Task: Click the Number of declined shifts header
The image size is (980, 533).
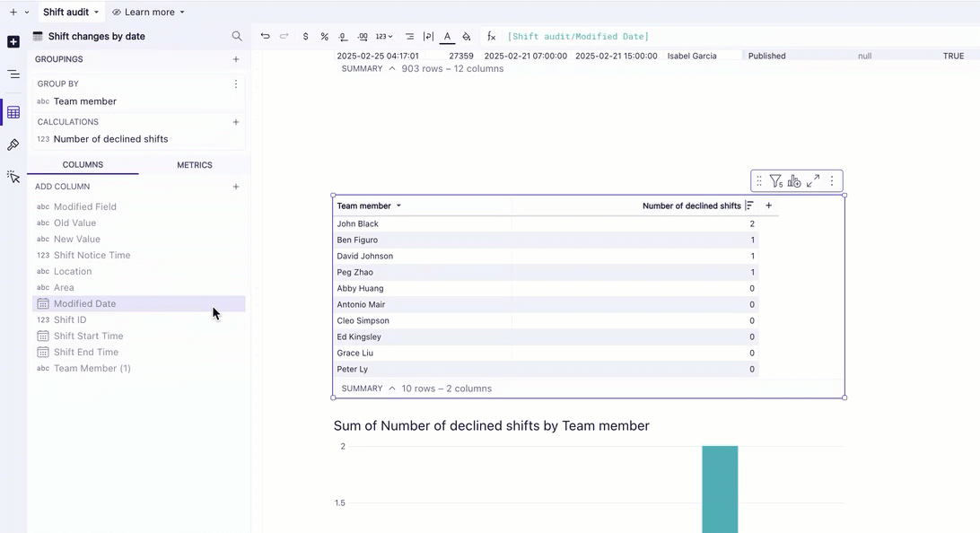Action: [691, 205]
